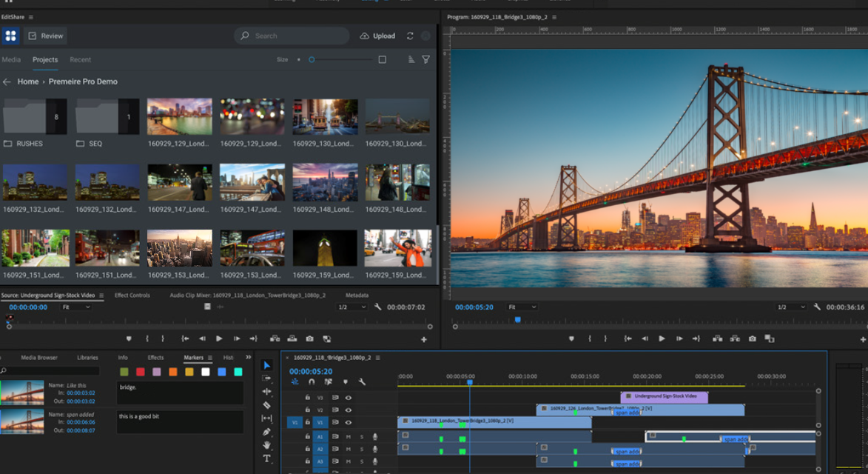Toggle V2 track eye visibility
This screenshot has width=868, height=474.
click(x=349, y=410)
